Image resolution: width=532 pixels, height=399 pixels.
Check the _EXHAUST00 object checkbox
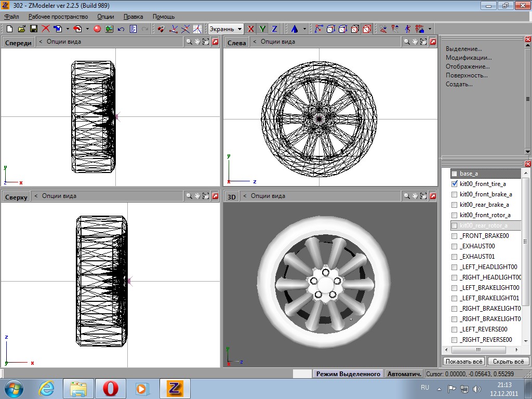(x=455, y=246)
